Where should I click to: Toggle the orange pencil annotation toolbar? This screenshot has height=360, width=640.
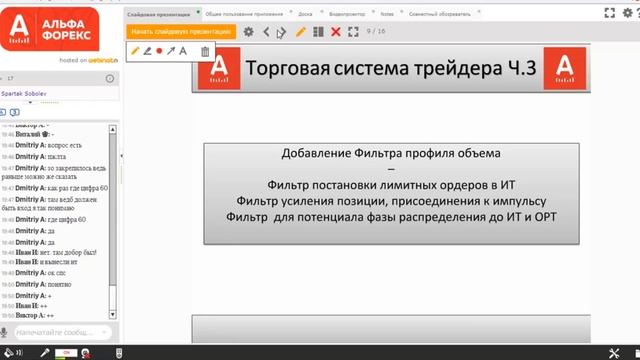click(300, 31)
